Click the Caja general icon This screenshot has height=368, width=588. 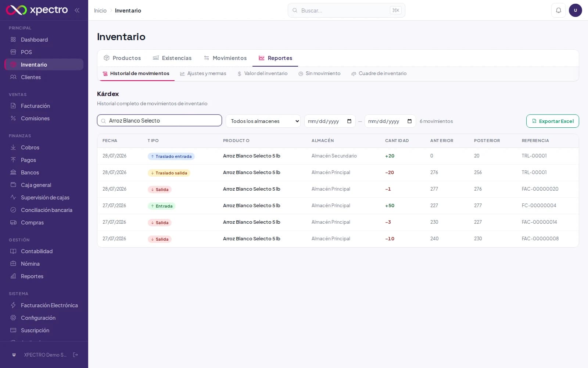pyautogui.click(x=13, y=185)
